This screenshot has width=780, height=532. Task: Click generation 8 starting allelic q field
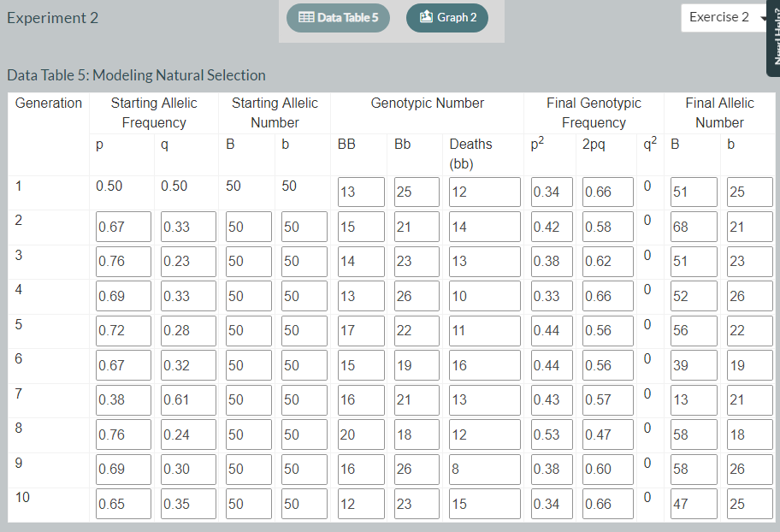click(x=188, y=434)
